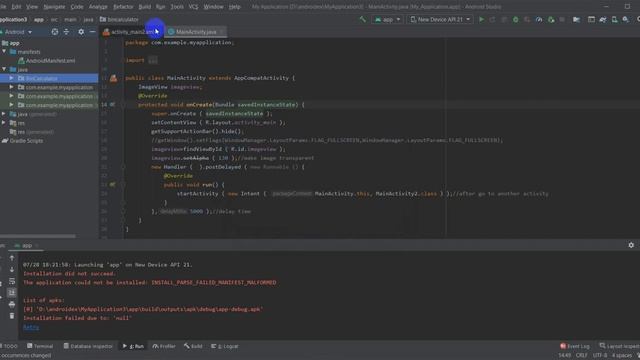Viewport: 640px width, 360px height.
Task: Toggle Scroll to End in the Run console
Action: coord(12,293)
